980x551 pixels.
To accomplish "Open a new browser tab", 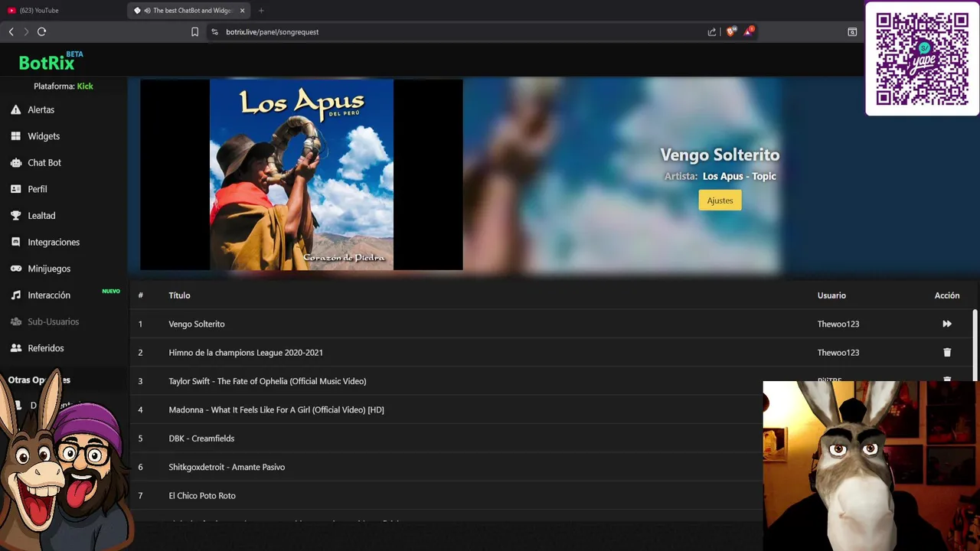I will pyautogui.click(x=261, y=11).
